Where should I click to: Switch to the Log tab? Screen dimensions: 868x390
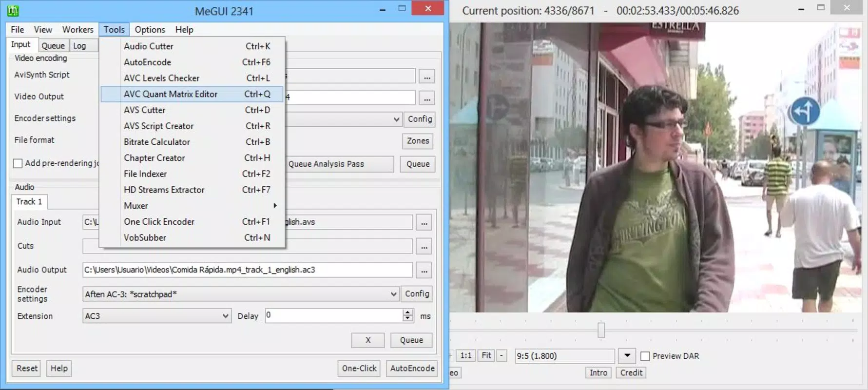coord(79,45)
